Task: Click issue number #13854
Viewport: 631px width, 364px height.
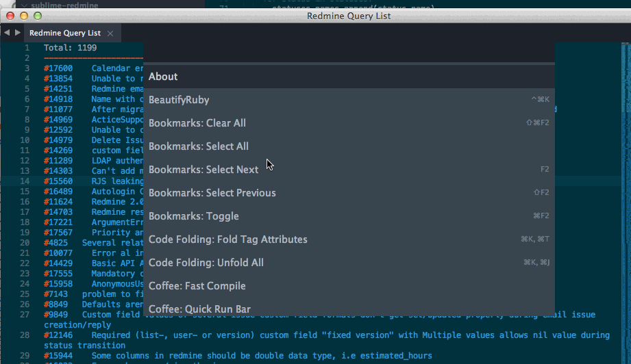Action: pos(58,79)
